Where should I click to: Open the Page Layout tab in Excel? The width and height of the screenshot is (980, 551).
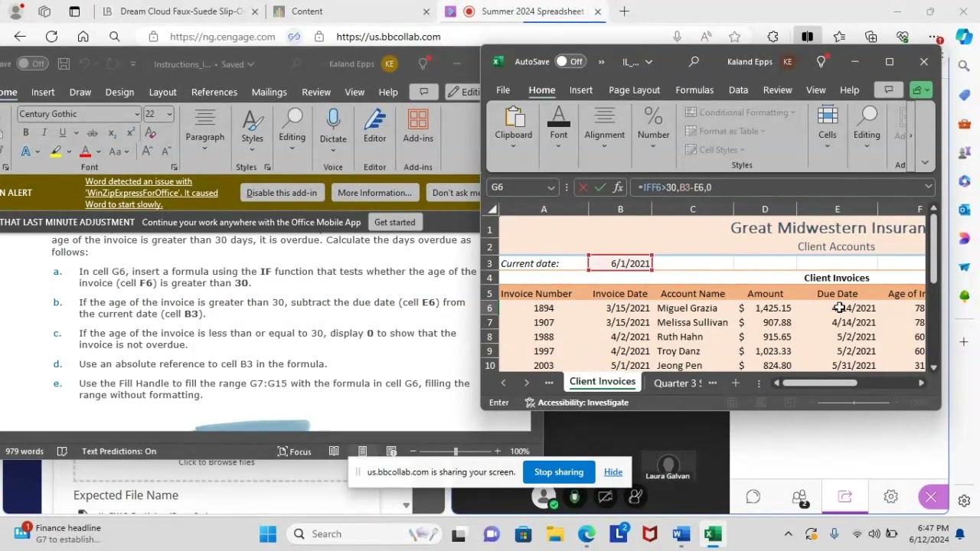tap(634, 90)
